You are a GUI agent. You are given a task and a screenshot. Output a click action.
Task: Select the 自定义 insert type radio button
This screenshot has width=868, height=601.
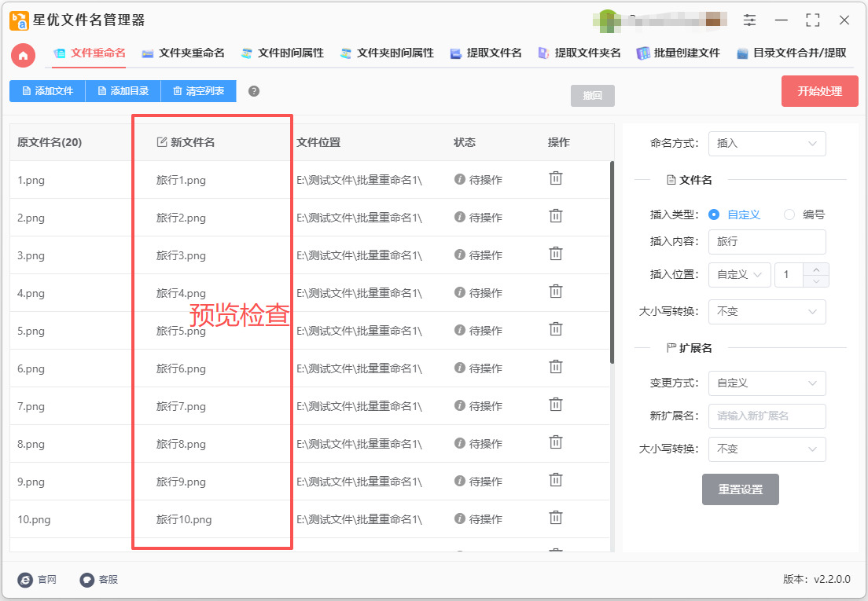pos(714,214)
